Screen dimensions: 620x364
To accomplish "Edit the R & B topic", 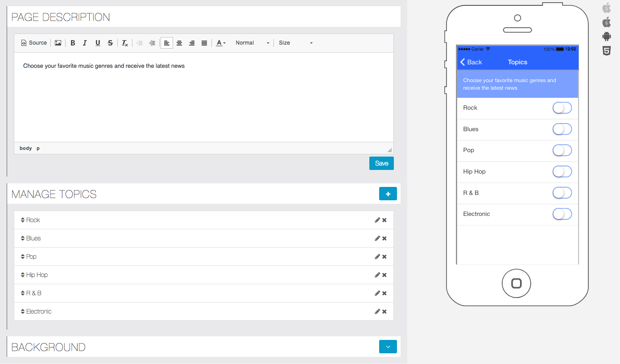I will [377, 293].
